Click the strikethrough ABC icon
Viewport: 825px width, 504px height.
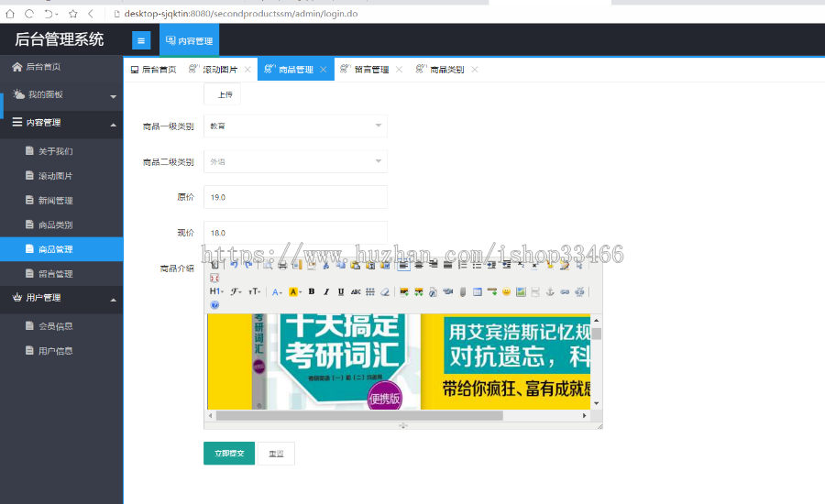[356, 291]
